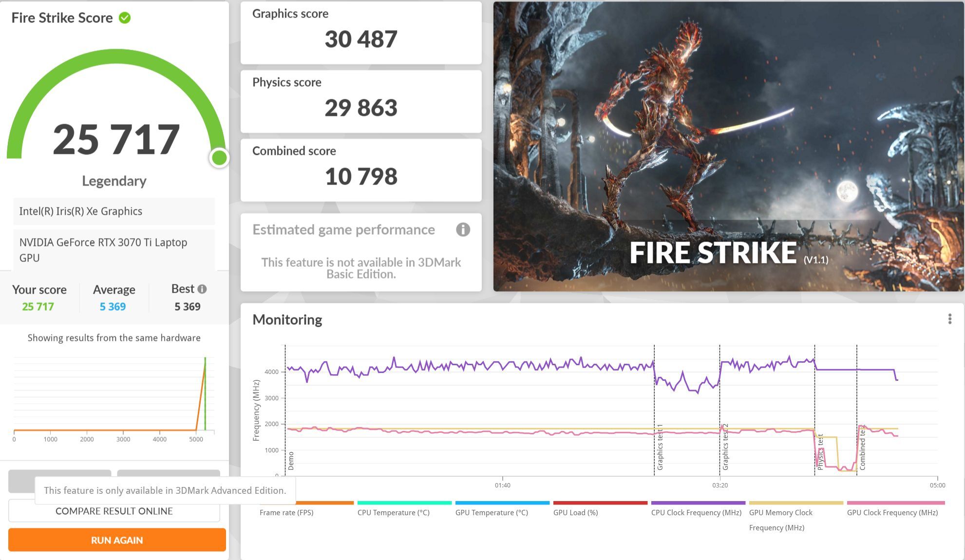Click the Demo marker on chart

(291, 461)
